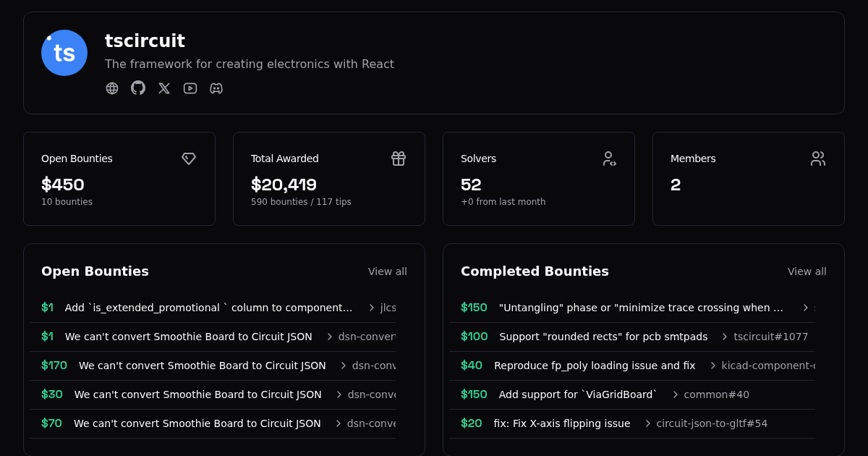Click the $450 open bounties amount
Viewport: 868px width, 456px height.
[x=63, y=185]
